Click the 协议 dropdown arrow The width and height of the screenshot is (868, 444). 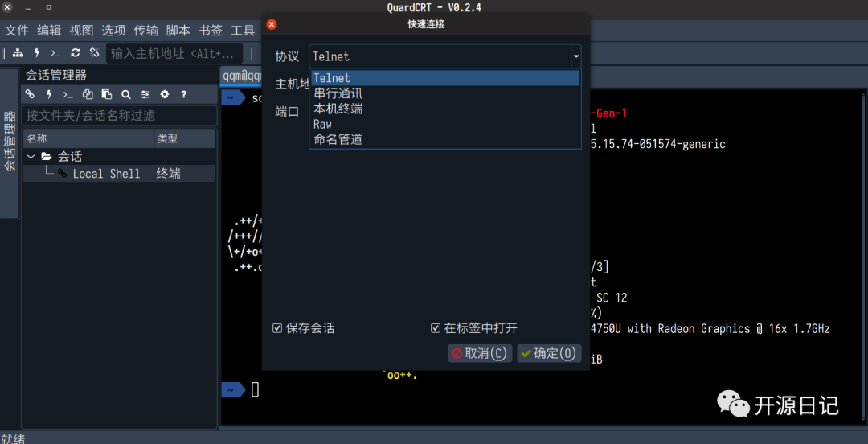click(575, 56)
